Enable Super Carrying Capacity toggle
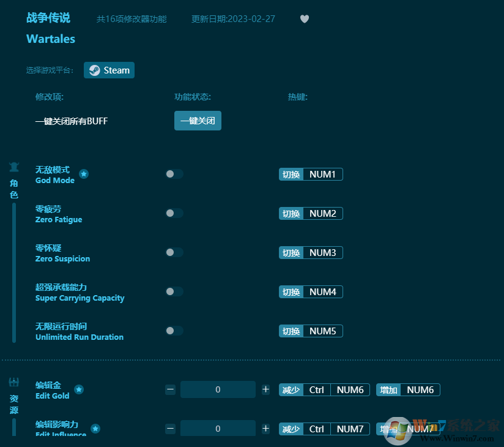The image size is (504, 447). click(x=174, y=291)
